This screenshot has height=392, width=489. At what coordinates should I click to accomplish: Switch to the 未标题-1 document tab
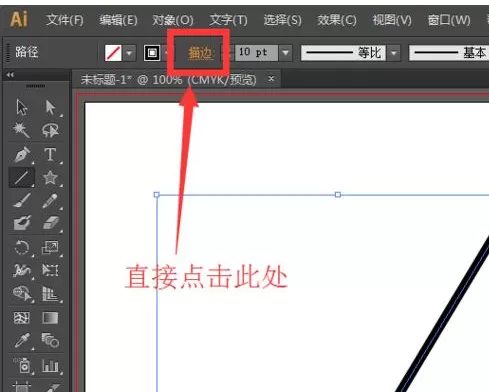point(169,80)
